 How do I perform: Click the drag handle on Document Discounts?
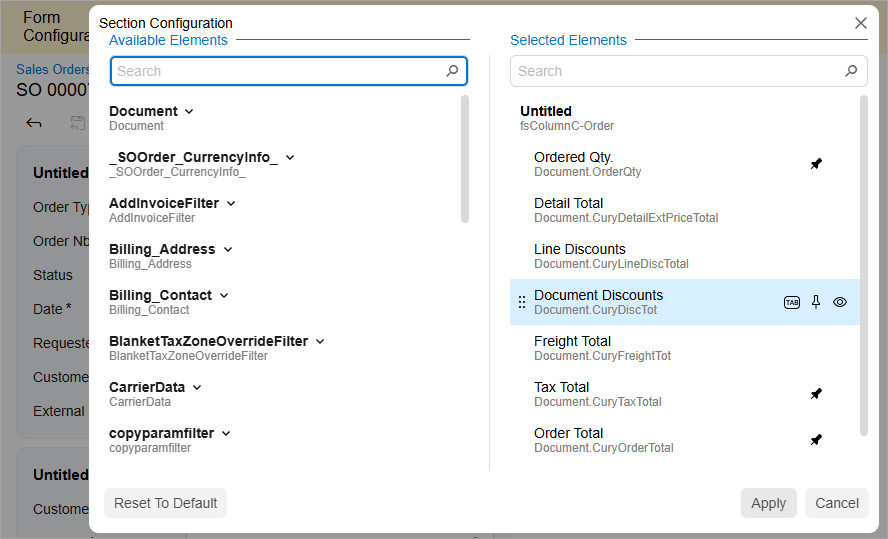point(521,302)
